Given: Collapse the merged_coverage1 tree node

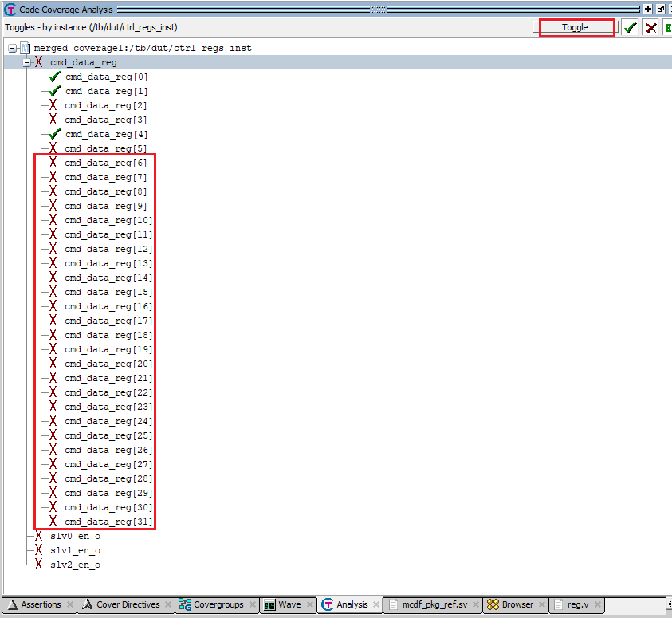Looking at the screenshot, I should click(12, 48).
